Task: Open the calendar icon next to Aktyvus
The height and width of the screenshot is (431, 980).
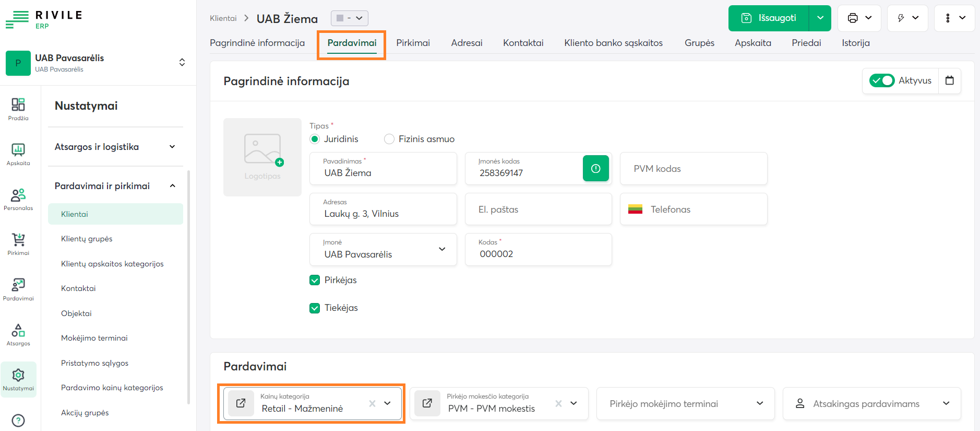Action: 949,80
